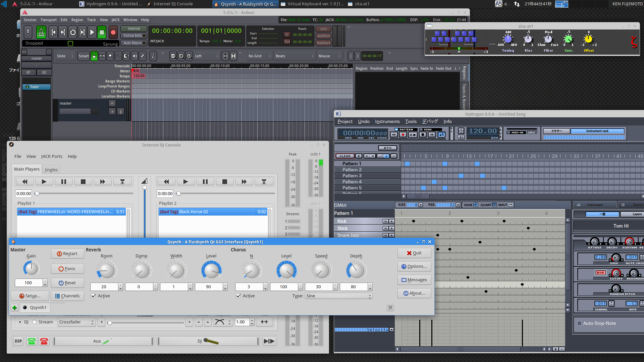Screen dimensions: 644x362
Task: Enable Auto-Stop-Note checkbox in Hydrogen
Action: [579, 323]
